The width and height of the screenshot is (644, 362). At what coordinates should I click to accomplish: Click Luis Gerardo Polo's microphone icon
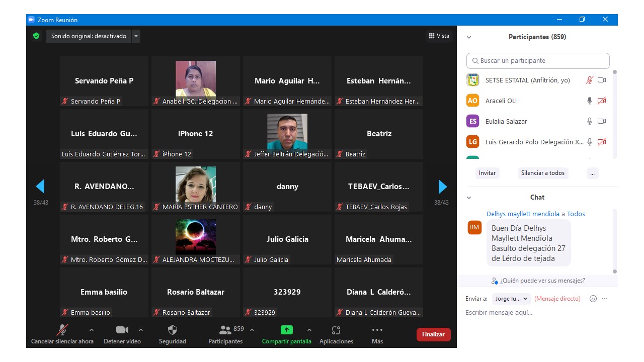[589, 142]
